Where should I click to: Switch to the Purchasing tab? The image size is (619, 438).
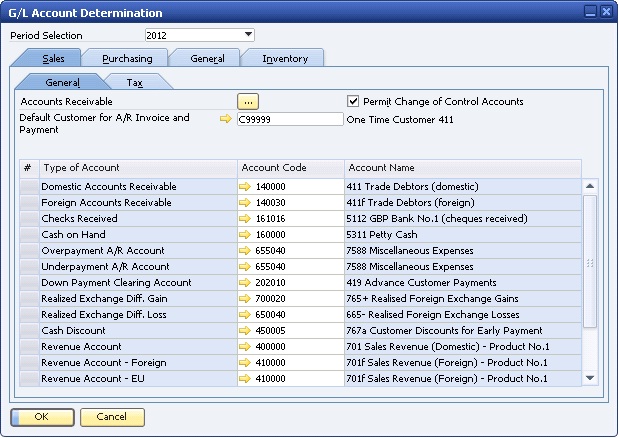click(x=127, y=58)
